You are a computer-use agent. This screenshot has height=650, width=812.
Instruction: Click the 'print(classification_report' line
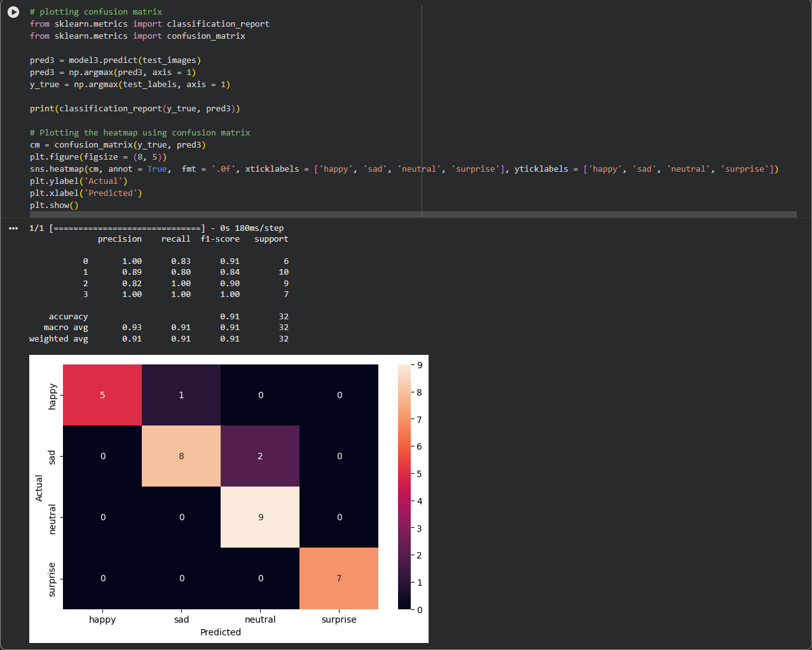[x=135, y=109]
